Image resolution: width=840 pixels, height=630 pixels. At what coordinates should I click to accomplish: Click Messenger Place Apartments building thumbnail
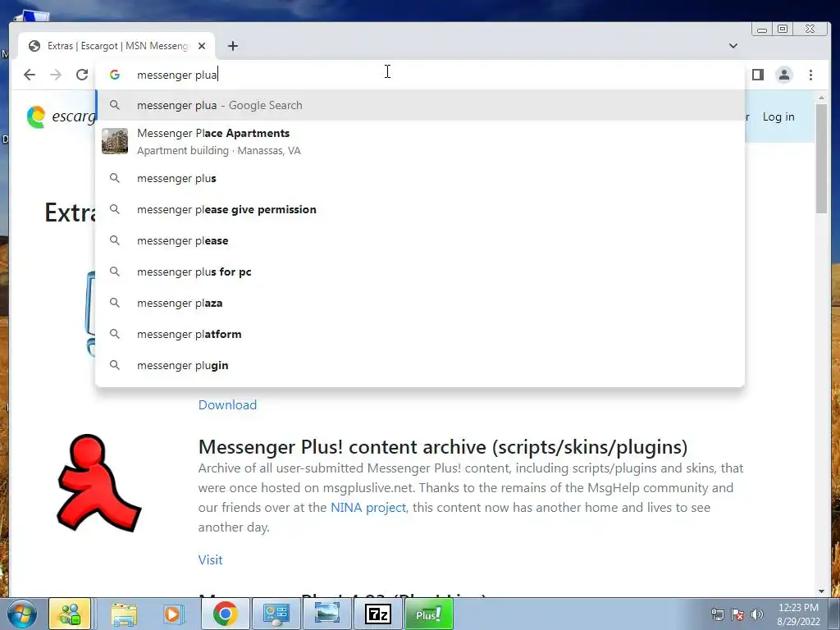click(x=115, y=141)
